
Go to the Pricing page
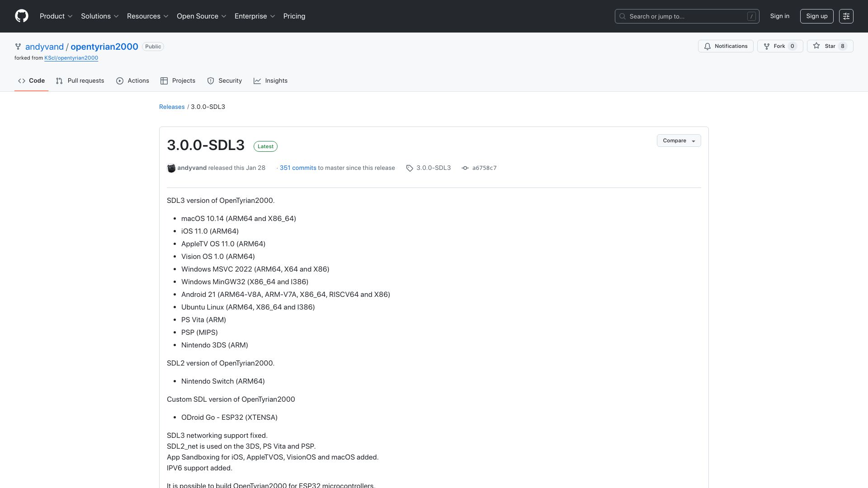pyautogui.click(x=294, y=16)
